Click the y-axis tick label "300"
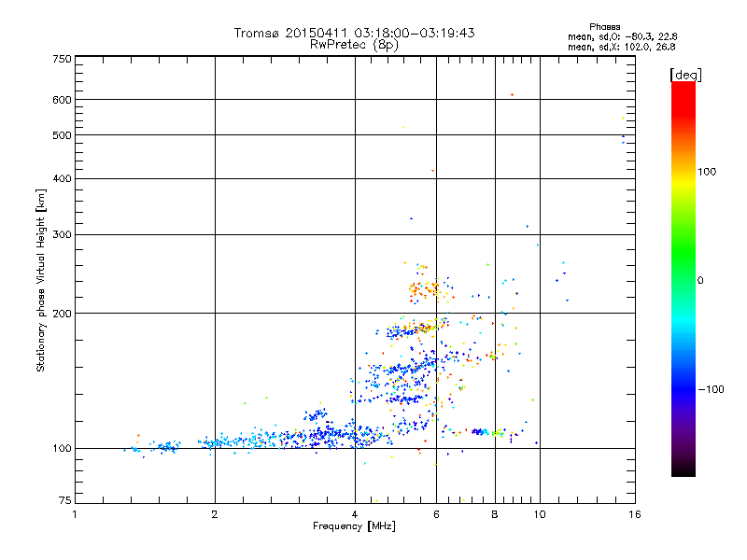Screen dimensions: 747x560 (x=62, y=234)
